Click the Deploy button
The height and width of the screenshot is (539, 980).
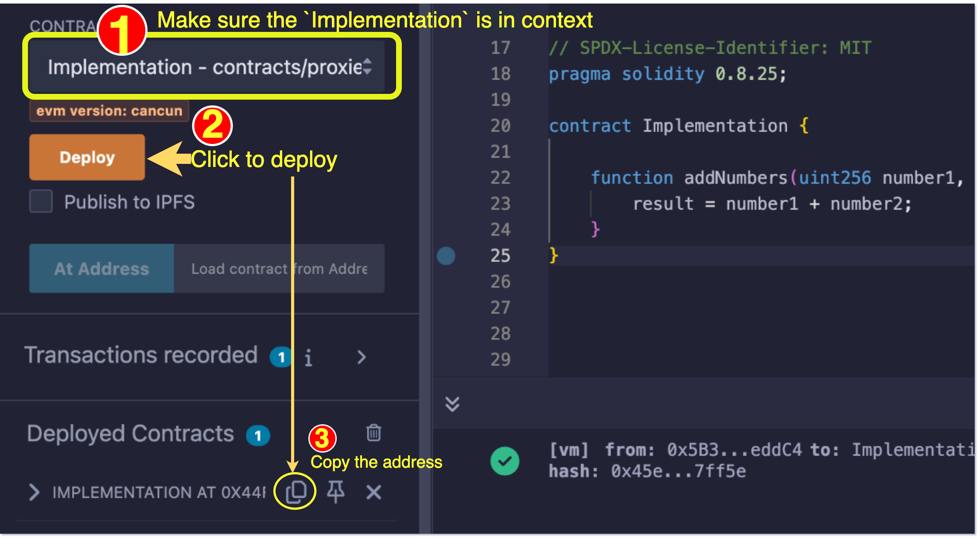click(87, 157)
